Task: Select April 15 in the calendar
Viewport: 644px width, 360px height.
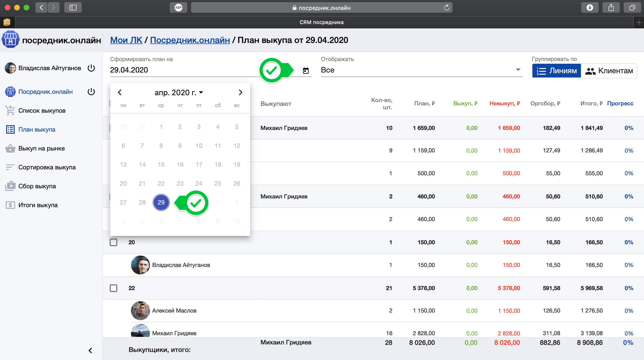Action: [x=161, y=165]
